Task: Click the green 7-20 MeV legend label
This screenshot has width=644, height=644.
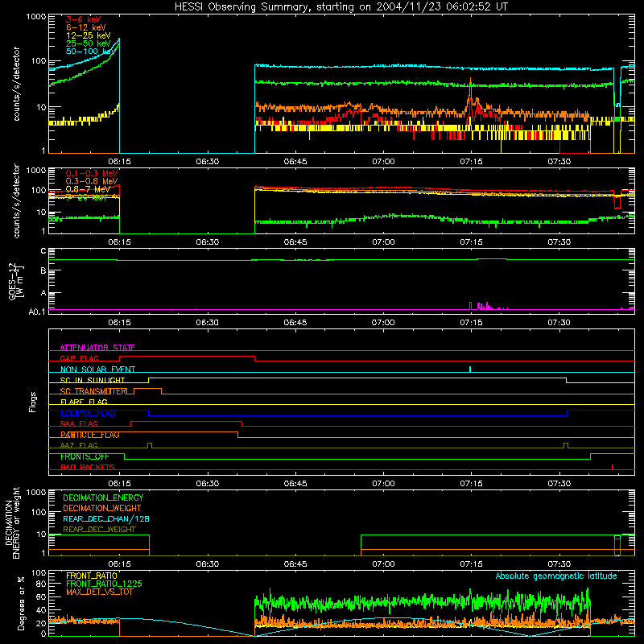Action: (x=87, y=197)
